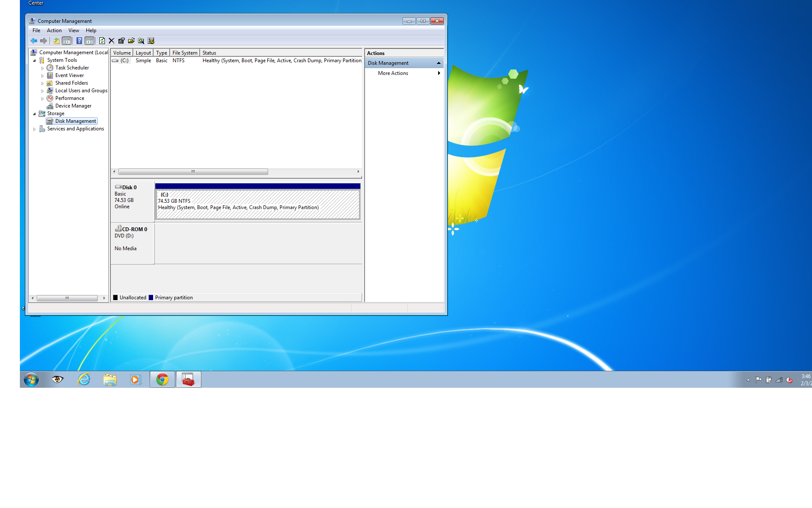The height and width of the screenshot is (508, 812).
Task: Switch to Google Chrome in taskbar
Action: [x=162, y=379]
